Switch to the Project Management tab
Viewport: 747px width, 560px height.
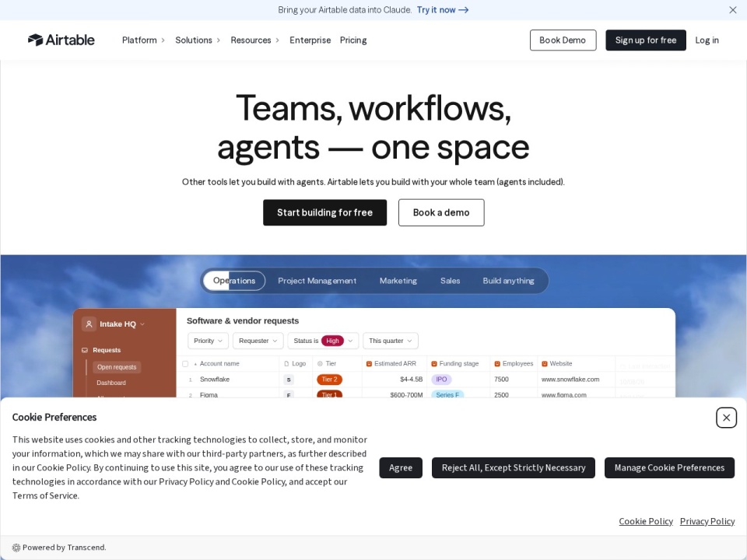[317, 281]
